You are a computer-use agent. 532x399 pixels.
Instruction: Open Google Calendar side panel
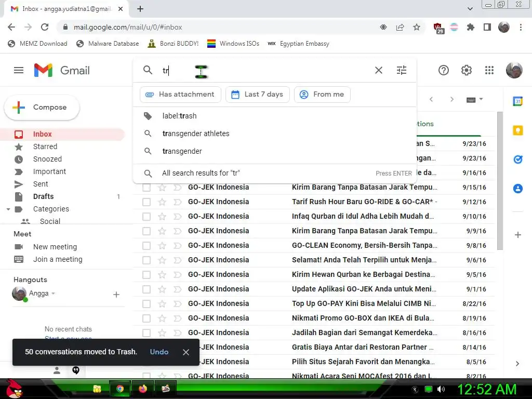(x=518, y=101)
